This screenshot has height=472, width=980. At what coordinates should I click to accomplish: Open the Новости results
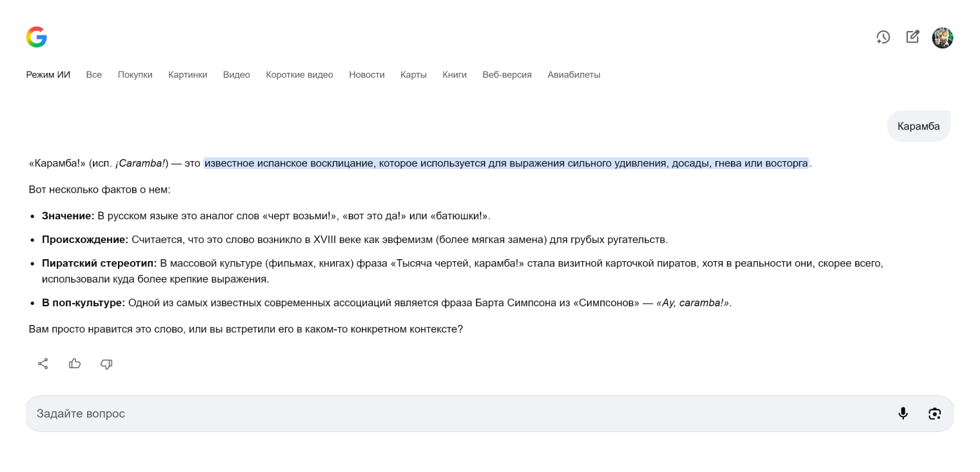(x=366, y=75)
